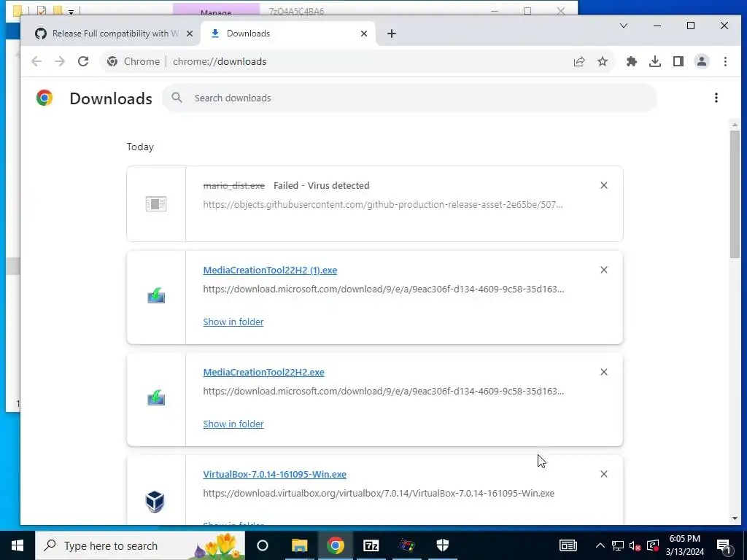747x560 pixels.
Task: Show hidden system tray icons
Action: 600,545
